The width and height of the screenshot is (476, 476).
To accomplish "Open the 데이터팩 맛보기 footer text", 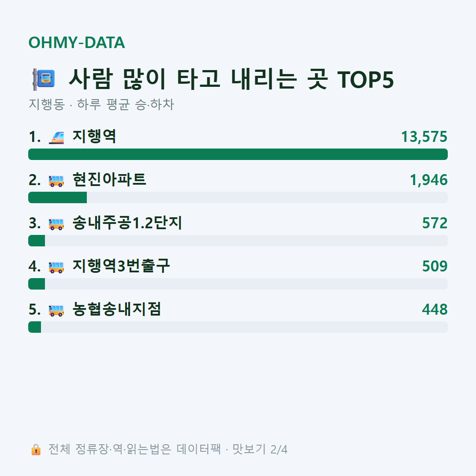I will [168, 449].
